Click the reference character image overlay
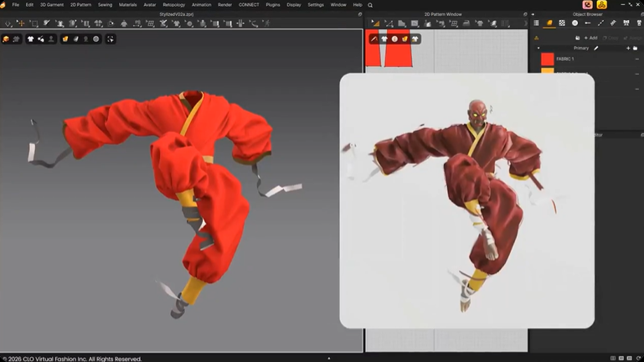This screenshot has width=644, height=362. tap(467, 200)
